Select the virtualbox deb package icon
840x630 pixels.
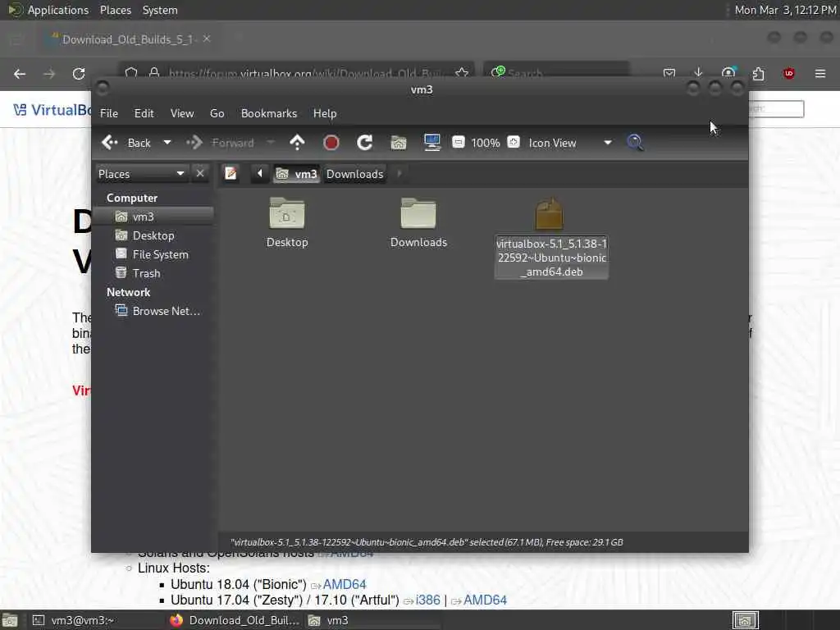pos(549,214)
